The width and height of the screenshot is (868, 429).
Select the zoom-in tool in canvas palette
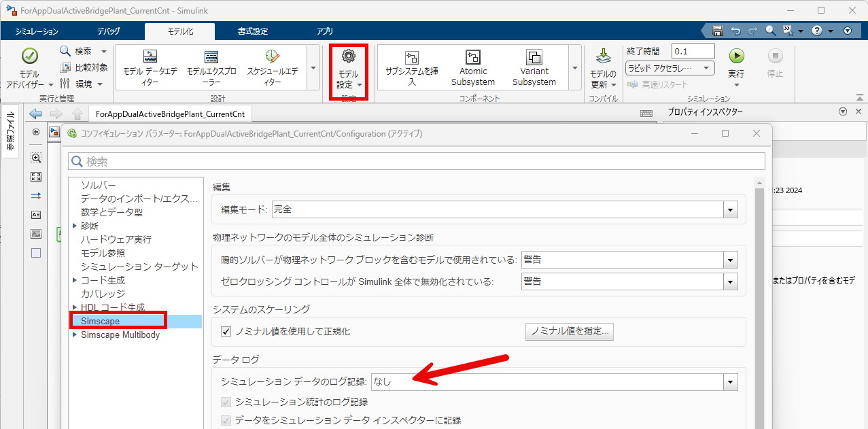(x=36, y=158)
